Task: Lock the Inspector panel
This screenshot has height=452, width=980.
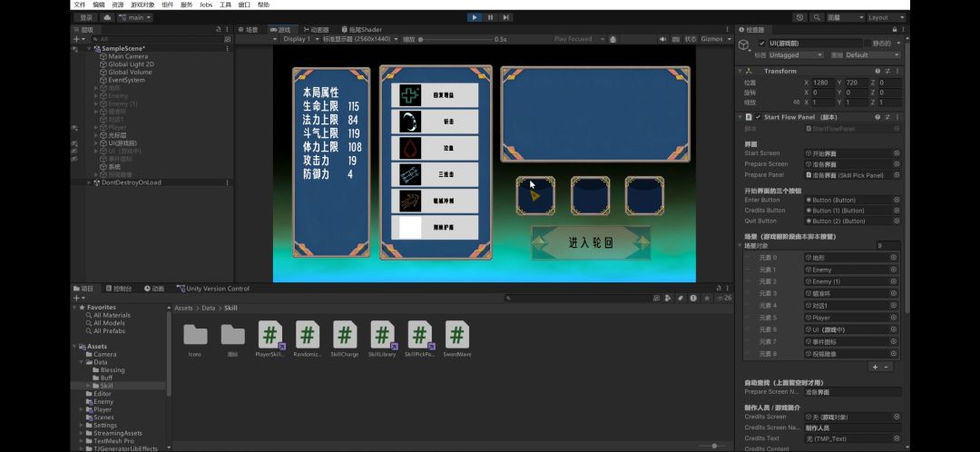Action: 895,29
